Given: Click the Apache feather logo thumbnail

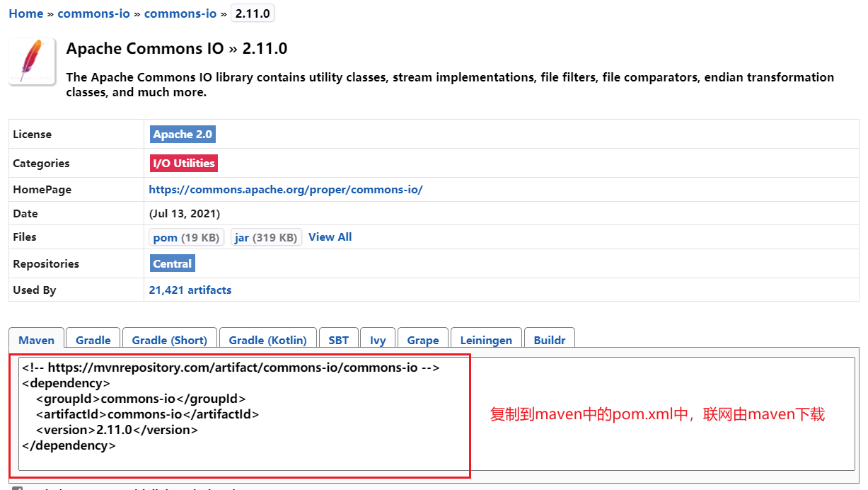Looking at the screenshot, I should pos(32,62).
